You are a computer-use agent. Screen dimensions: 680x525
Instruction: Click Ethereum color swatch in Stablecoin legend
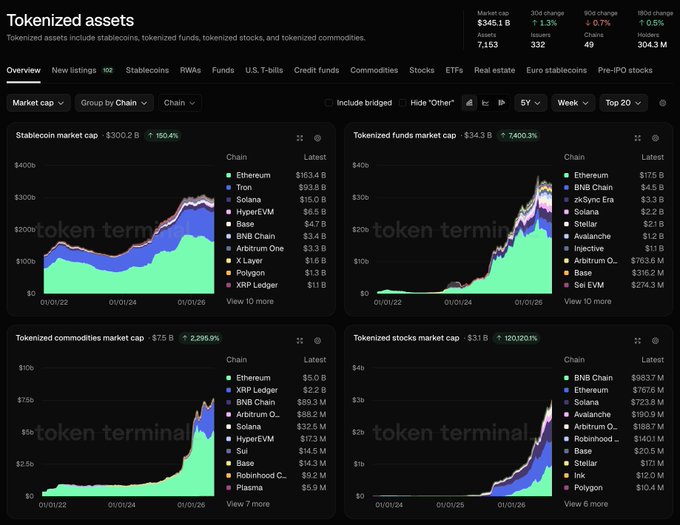[229, 175]
